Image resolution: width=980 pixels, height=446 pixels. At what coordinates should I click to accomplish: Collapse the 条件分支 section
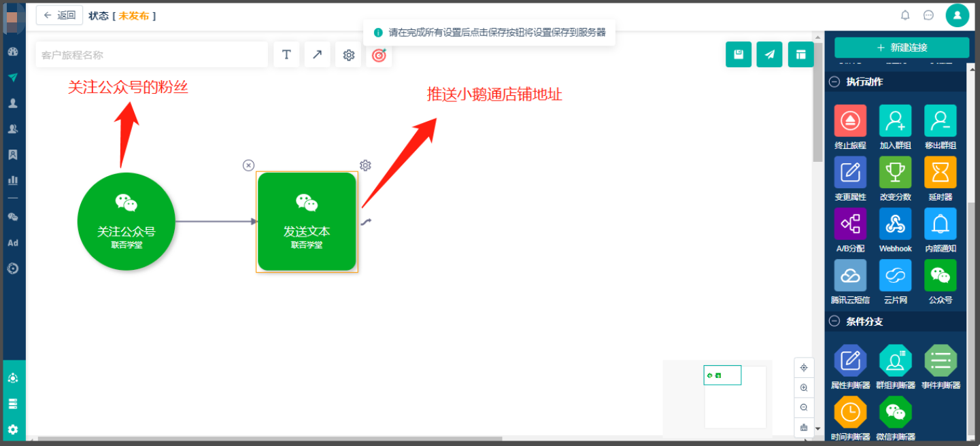click(834, 321)
